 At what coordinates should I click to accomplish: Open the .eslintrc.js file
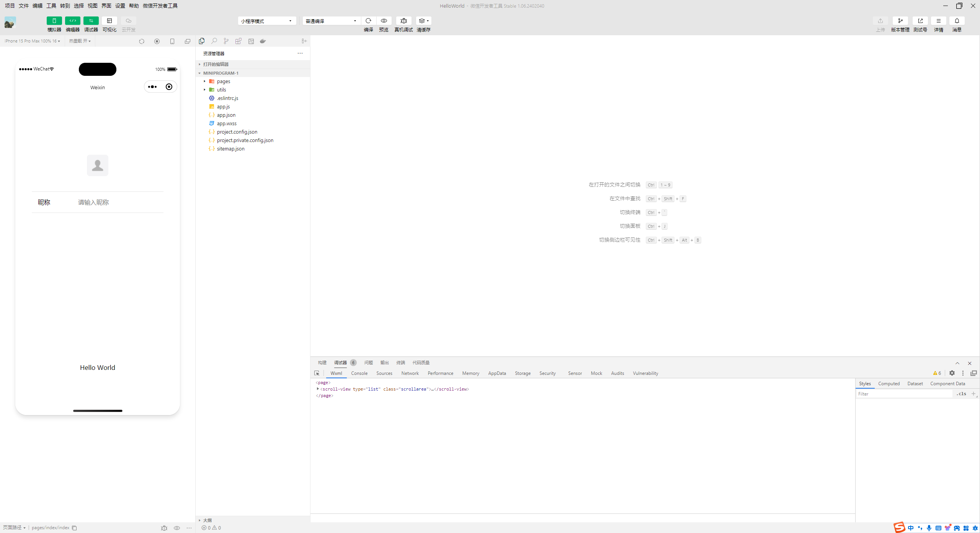(253, 98)
